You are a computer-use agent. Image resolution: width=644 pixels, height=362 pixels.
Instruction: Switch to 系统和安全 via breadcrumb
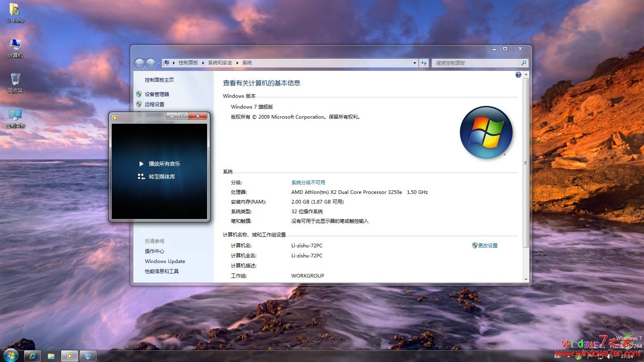pos(219,63)
